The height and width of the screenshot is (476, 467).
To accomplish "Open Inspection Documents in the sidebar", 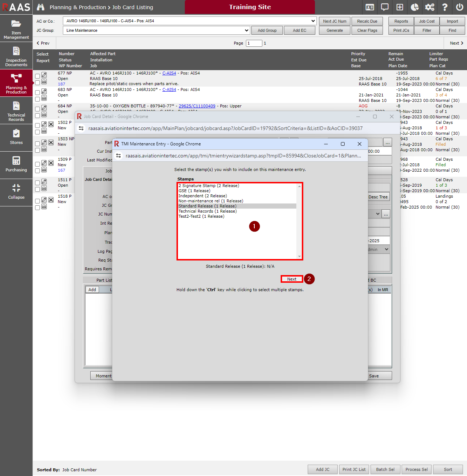I will tap(16, 57).
